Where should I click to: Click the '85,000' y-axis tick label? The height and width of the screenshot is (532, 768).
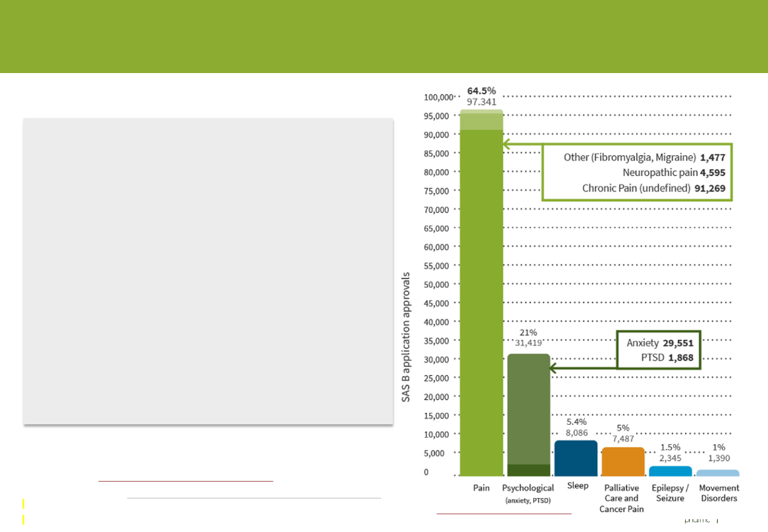436,153
